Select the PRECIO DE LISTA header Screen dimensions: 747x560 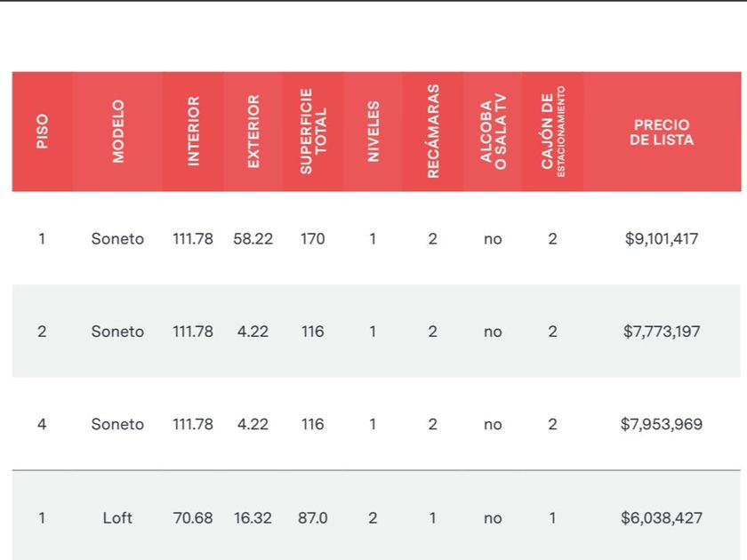(x=662, y=132)
